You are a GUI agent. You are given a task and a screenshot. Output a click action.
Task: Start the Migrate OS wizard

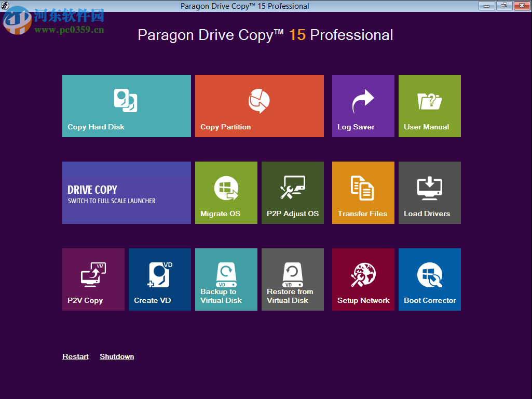pos(226,193)
